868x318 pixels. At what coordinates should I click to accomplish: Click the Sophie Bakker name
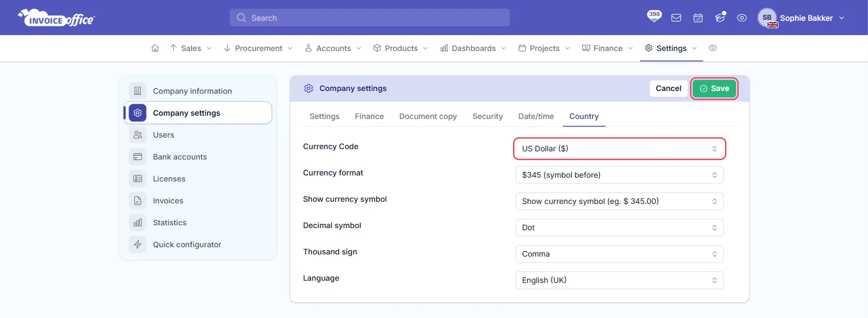(806, 18)
